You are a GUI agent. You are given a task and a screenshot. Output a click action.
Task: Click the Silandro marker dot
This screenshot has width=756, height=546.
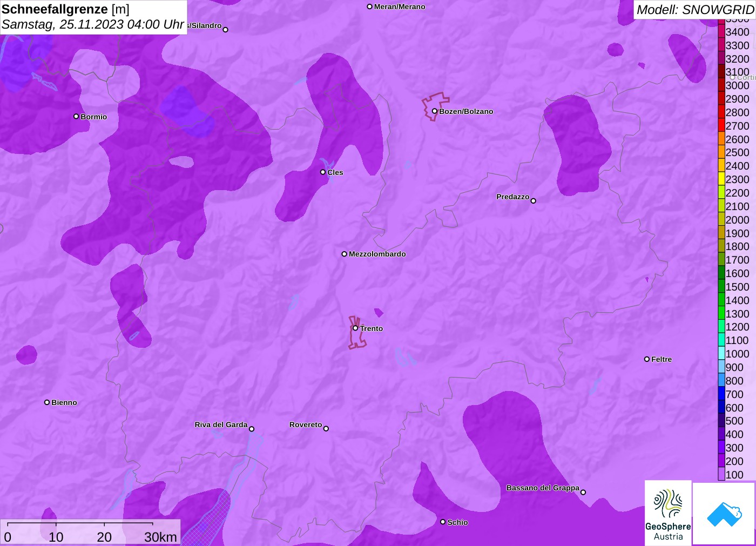(226, 30)
